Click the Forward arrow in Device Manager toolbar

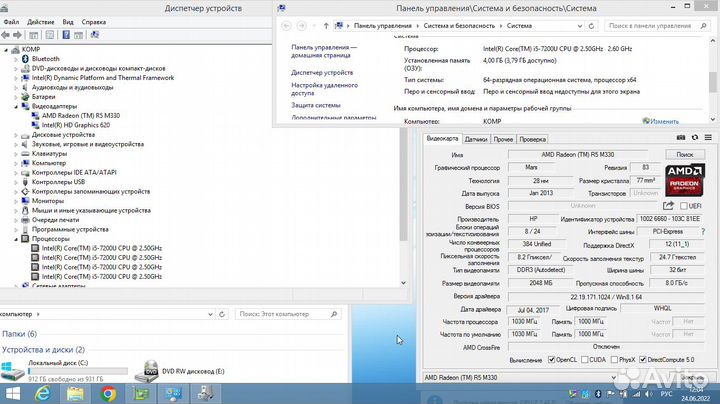pos(17,35)
